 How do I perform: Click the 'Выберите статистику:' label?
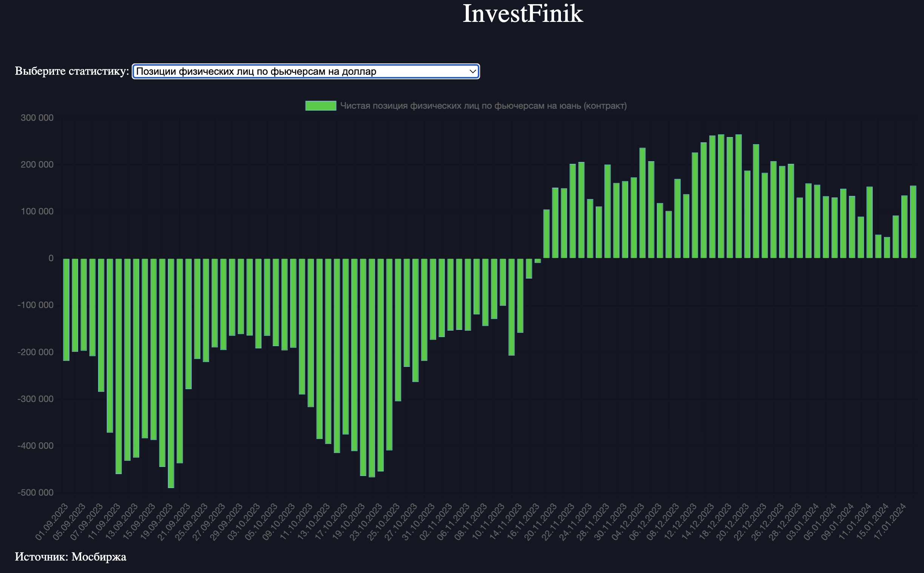72,71
